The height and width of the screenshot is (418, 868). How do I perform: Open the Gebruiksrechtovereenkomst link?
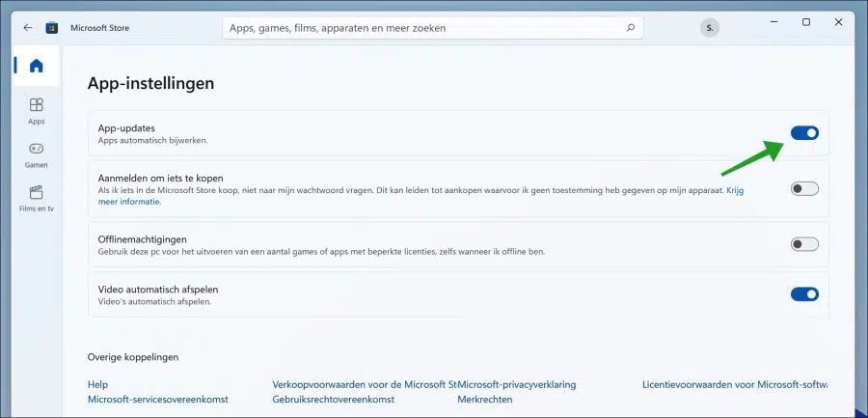tap(334, 399)
